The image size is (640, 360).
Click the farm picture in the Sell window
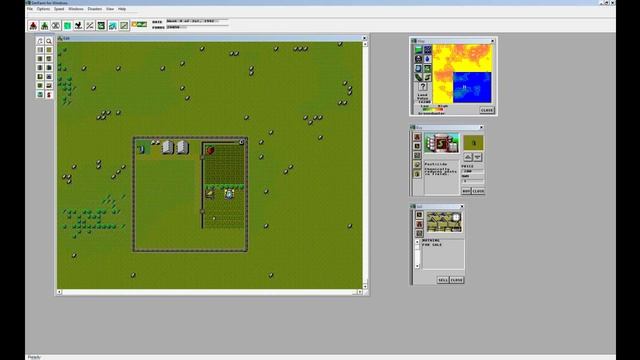click(x=444, y=222)
